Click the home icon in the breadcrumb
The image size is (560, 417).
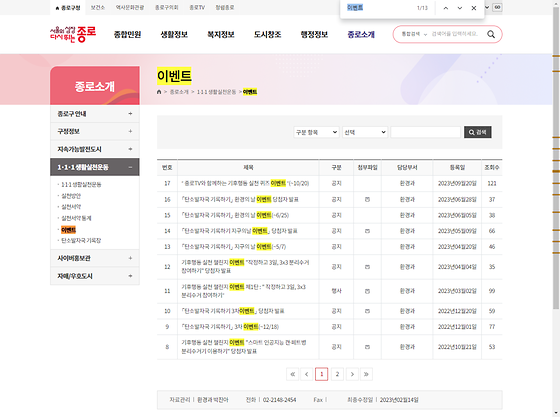pyautogui.click(x=159, y=92)
